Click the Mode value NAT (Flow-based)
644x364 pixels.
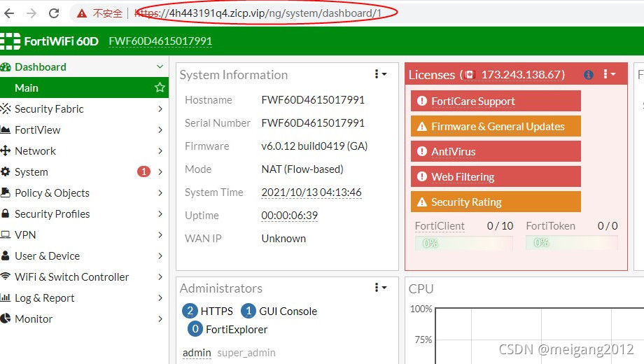pyautogui.click(x=302, y=169)
